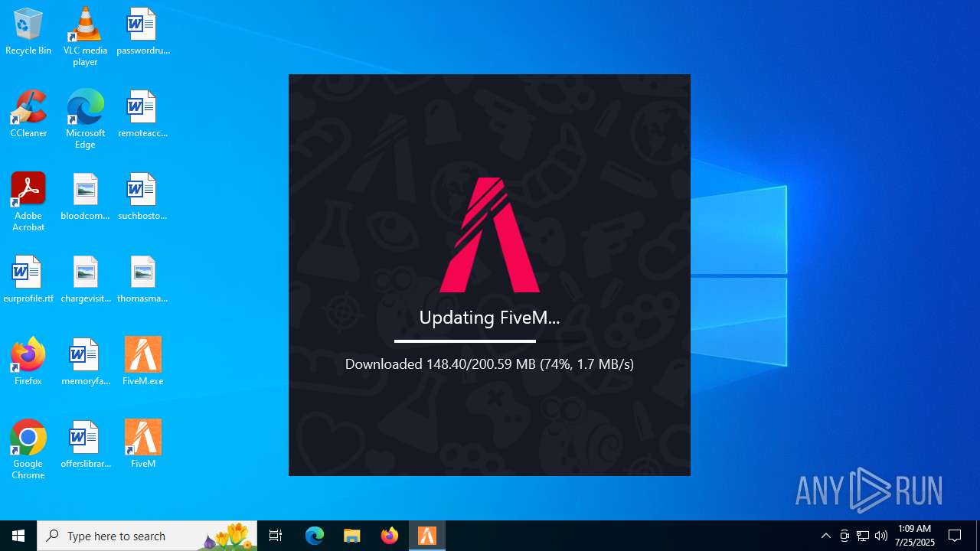Image resolution: width=980 pixels, height=551 pixels.
Task: Click the 'Downloaded 148.40/200.59 MB' text
Action: 440,364
